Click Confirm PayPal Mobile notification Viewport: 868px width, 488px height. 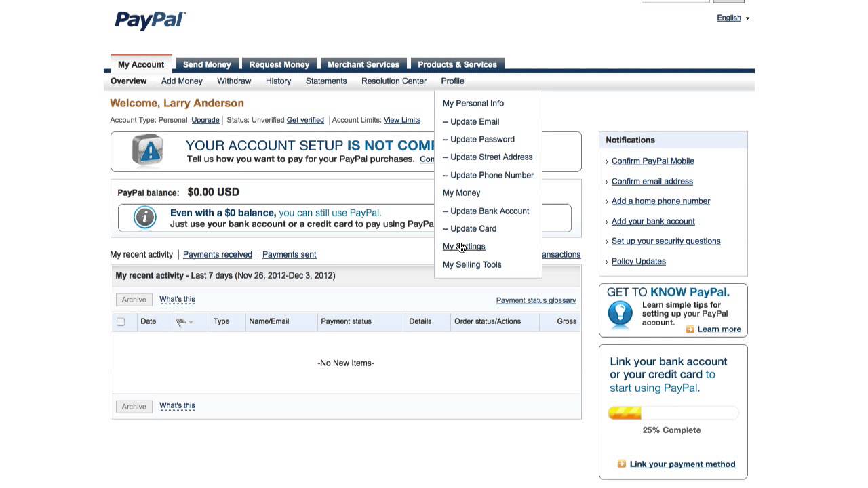(653, 161)
